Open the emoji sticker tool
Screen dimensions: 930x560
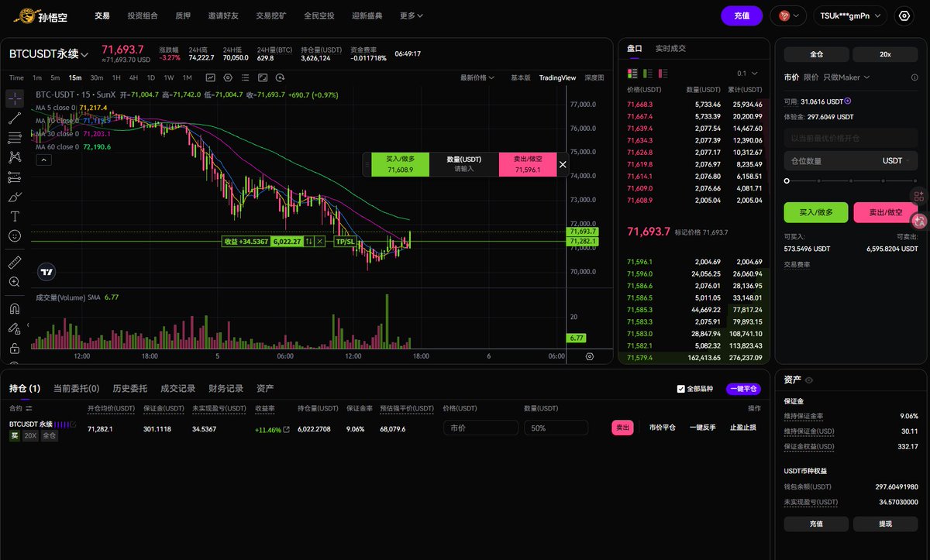point(15,235)
